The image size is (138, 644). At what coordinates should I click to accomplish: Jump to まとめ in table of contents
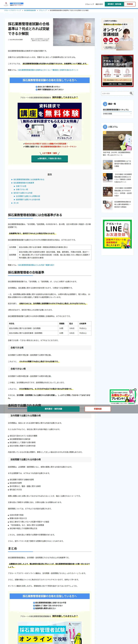tap(16, 203)
